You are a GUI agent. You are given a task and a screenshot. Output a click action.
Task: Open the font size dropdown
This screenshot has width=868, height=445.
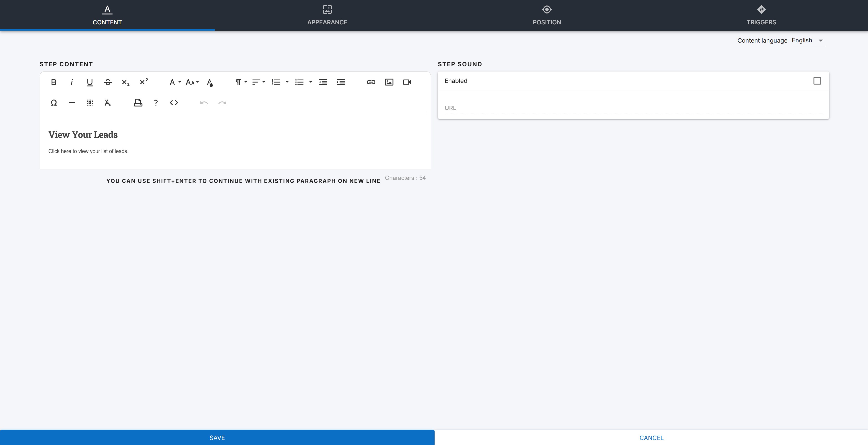click(x=192, y=82)
